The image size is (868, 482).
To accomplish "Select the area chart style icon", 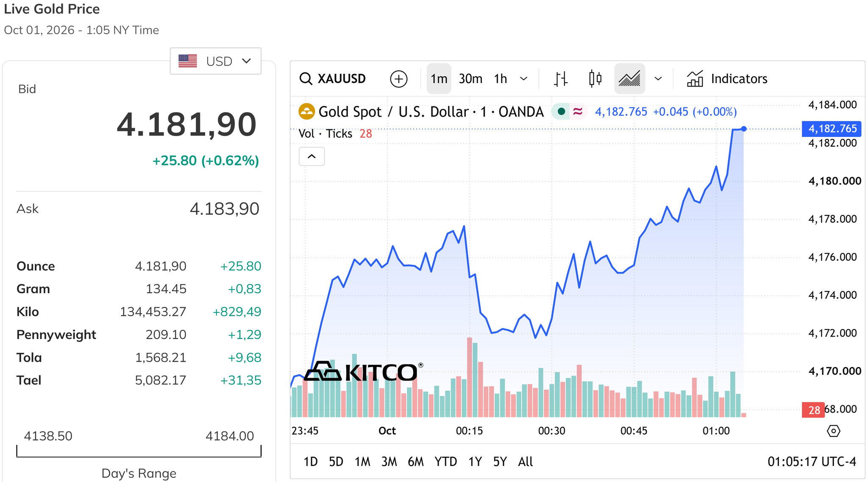I will pyautogui.click(x=629, y=79).
